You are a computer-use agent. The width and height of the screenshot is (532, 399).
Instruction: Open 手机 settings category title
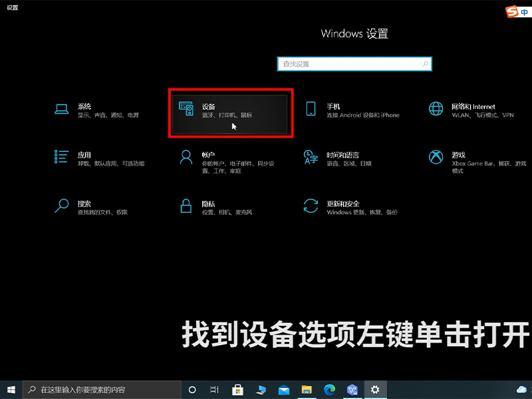coord(333,106)
